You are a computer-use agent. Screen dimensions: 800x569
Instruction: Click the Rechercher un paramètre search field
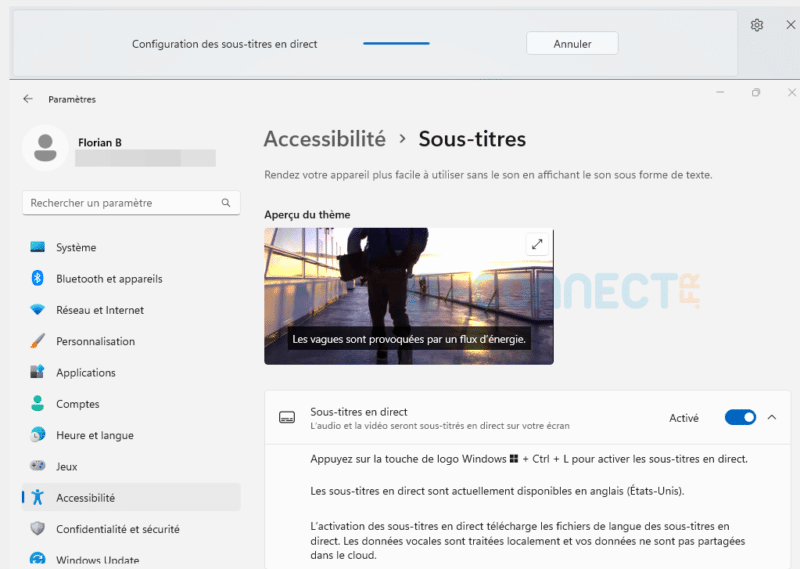click(x=120, y=203)
